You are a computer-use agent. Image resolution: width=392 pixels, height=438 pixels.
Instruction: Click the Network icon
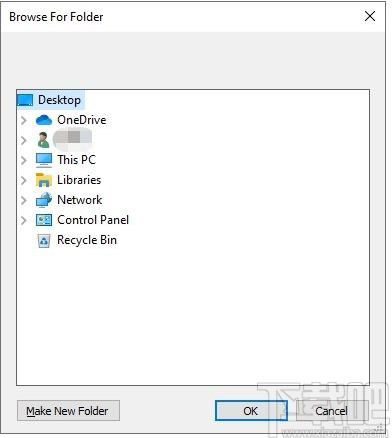click(x=44, y=200)
